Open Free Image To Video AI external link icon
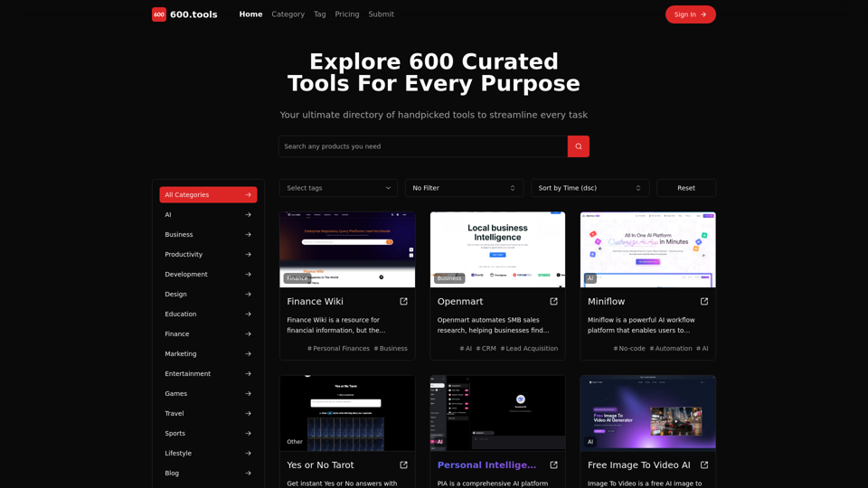This screenshot has width=868, height=488. click(x=704, y=465)
